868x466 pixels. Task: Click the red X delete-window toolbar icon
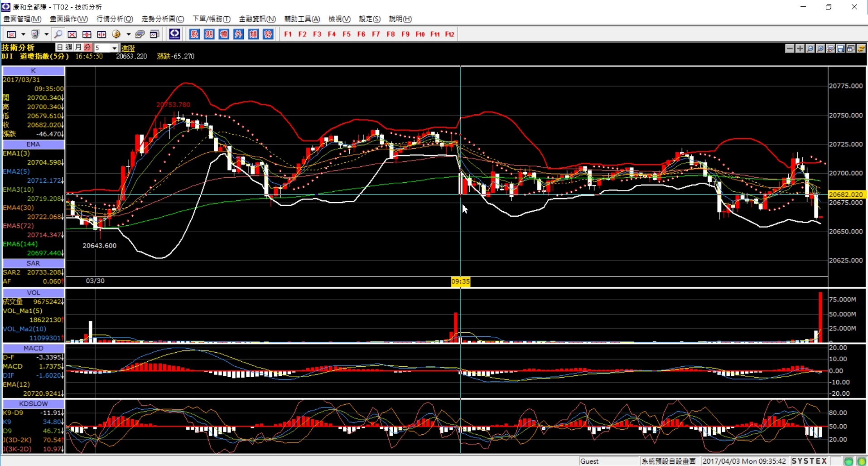click(x=72, y=34)
